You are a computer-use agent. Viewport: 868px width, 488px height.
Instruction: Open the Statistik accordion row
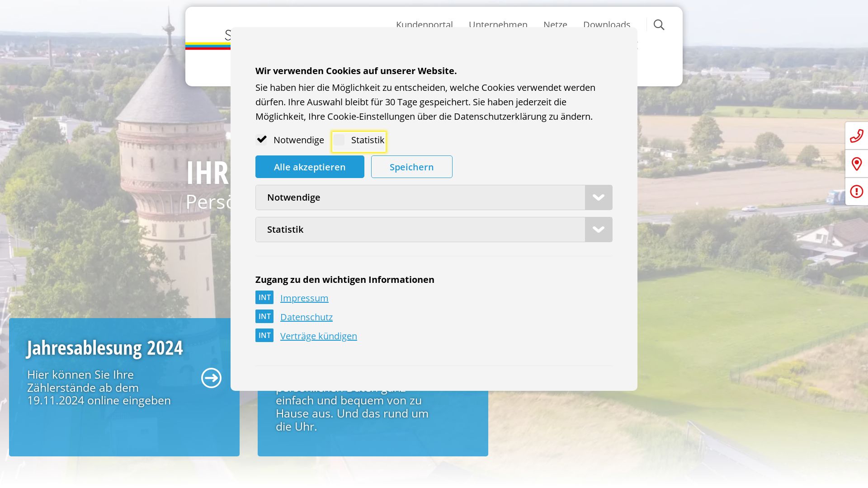434,230
